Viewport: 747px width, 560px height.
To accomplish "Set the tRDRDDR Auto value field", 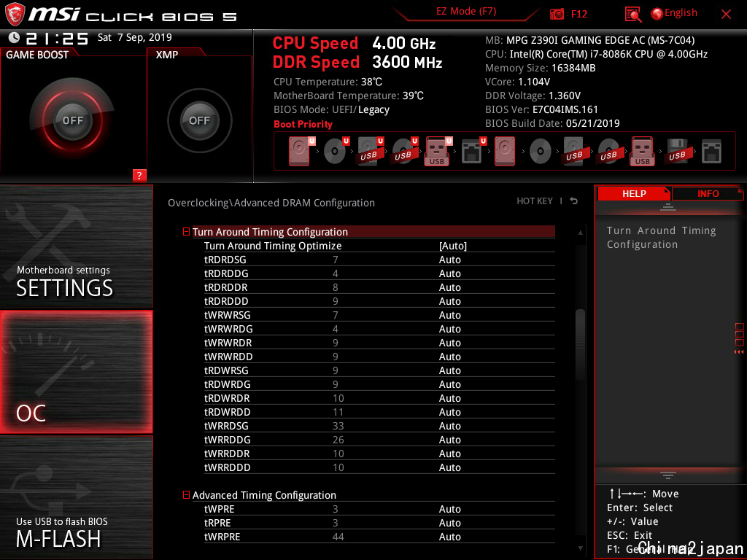I will (x=449, y=287).
